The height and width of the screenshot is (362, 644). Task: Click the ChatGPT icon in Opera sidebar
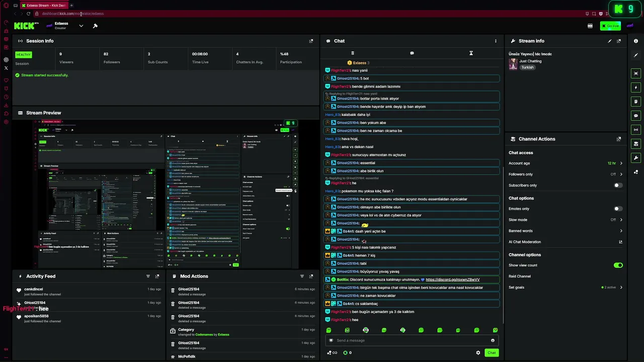pyautogui.click(x=6, y=59)
